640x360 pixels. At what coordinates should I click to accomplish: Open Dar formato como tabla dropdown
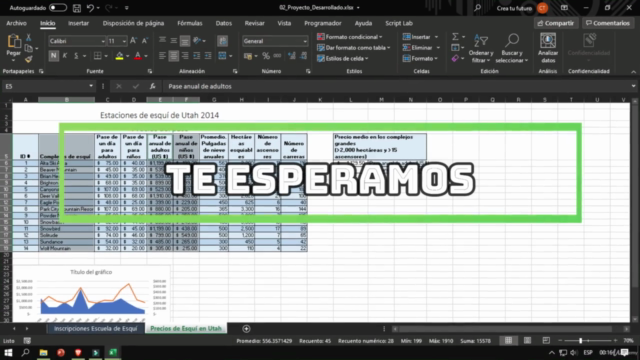point(353,48)
